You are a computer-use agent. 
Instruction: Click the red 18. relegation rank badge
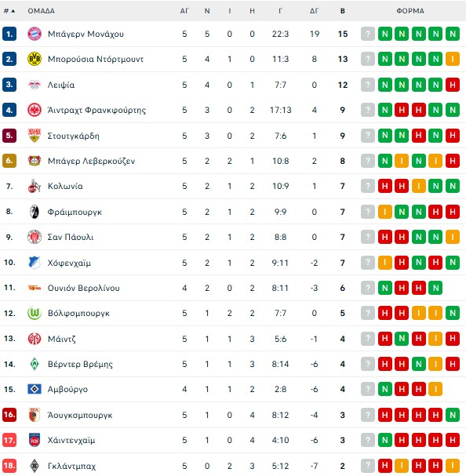point(9,465)
